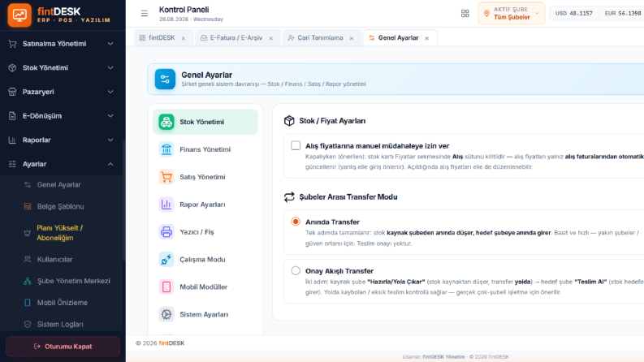Click the Stok Yönetimi sidebar box icon
644x362 pixels.
[x=12, y=67]
